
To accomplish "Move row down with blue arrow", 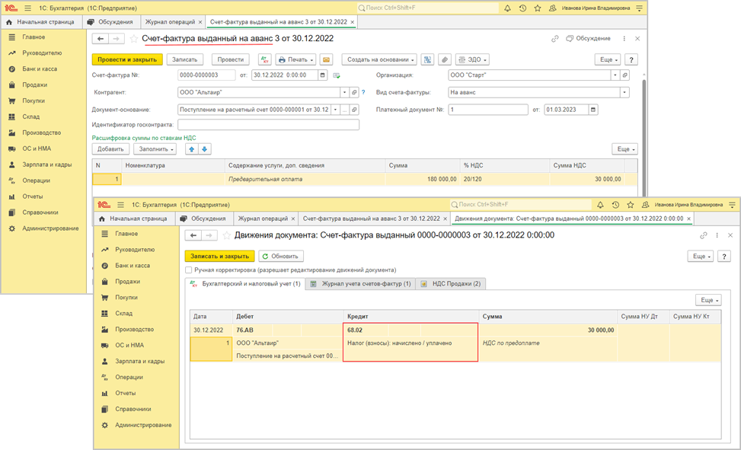I will tap(205, 149).
